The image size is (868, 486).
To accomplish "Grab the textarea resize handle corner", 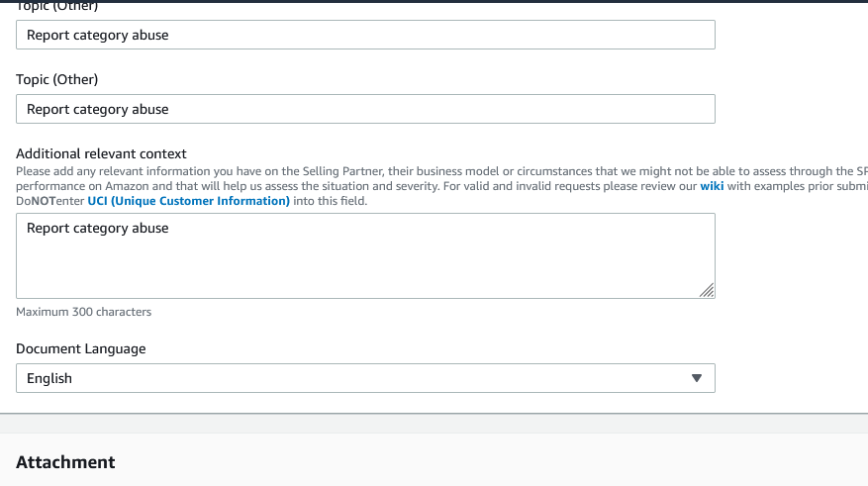I will pos(707,290).
